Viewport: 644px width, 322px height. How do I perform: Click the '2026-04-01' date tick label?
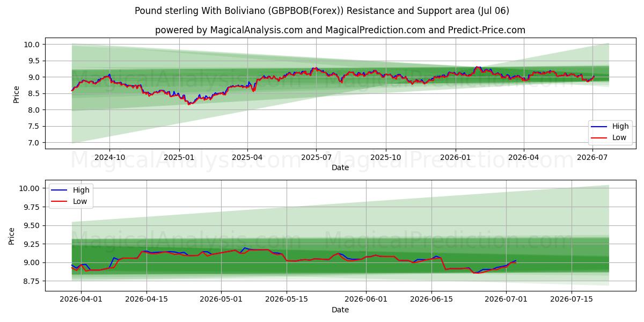point(81,300)
